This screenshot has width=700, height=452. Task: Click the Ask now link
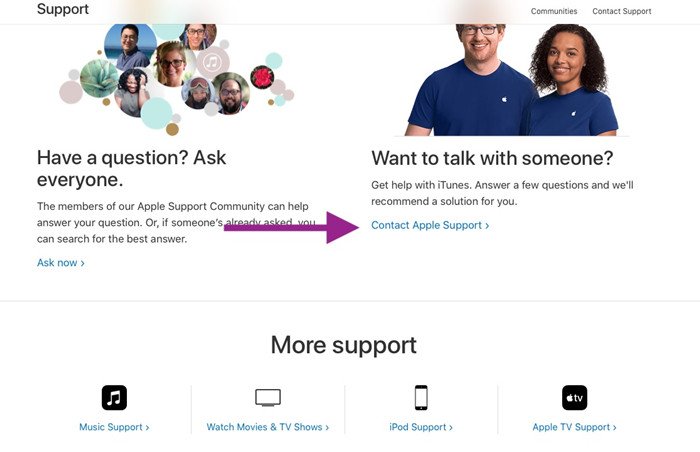pos(61,263)
